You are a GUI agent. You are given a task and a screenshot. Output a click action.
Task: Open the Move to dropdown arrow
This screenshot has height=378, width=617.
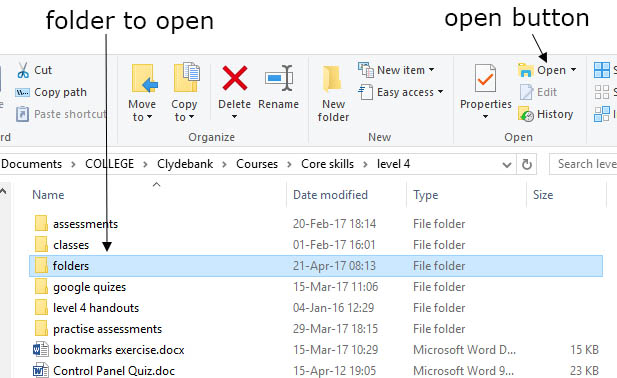(150, 117)
